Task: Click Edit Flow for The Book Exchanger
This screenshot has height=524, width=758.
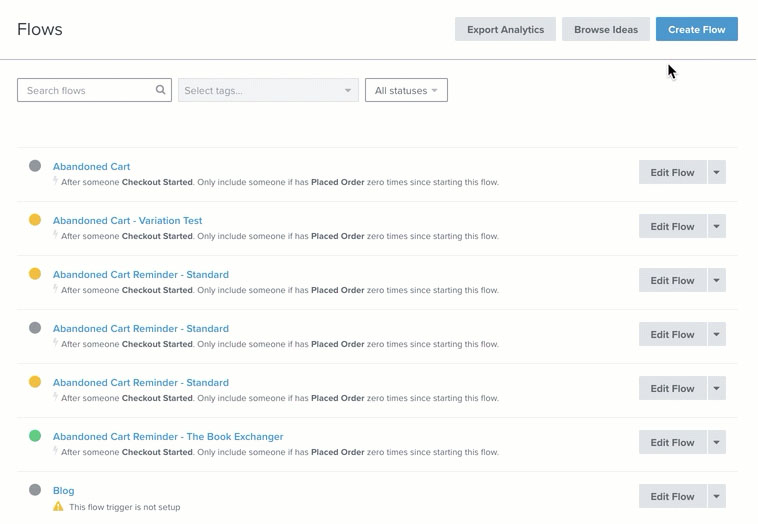Action: (x=672, y=442)
